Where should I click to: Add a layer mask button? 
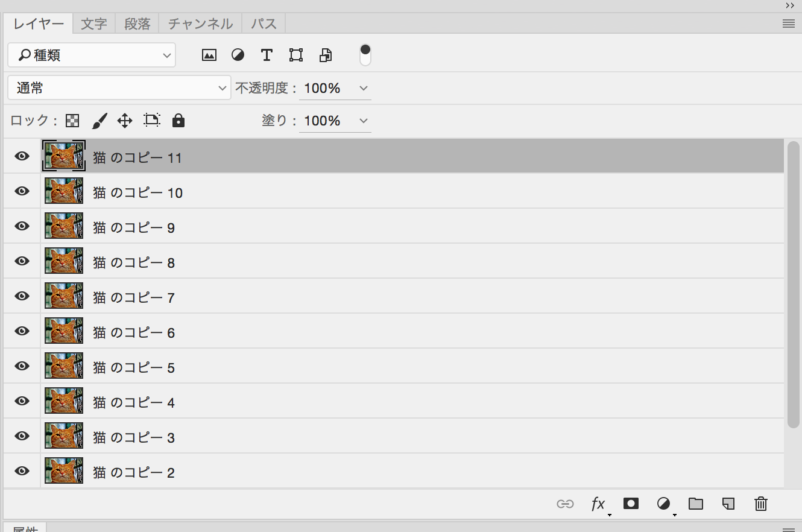click(x=631, y=503)
